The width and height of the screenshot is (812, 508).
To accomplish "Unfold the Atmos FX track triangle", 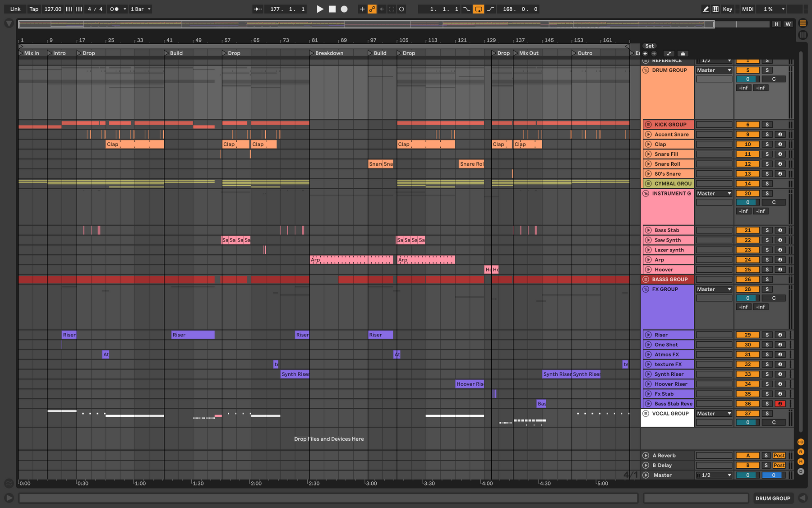I will coord(648,354).
